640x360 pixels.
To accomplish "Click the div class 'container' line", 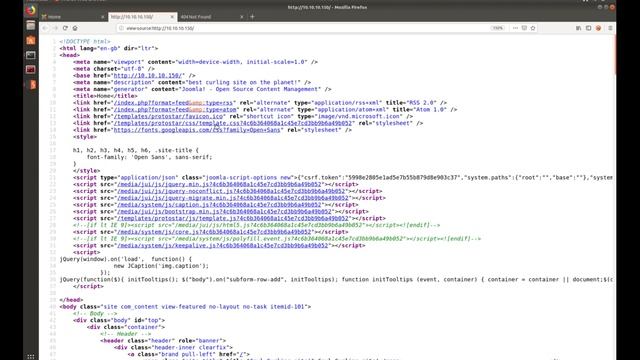I will pyautogui.click(x=126, y=327).
